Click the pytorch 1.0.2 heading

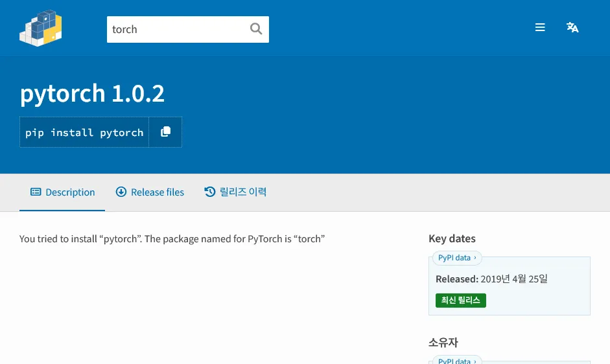point(92,94)
